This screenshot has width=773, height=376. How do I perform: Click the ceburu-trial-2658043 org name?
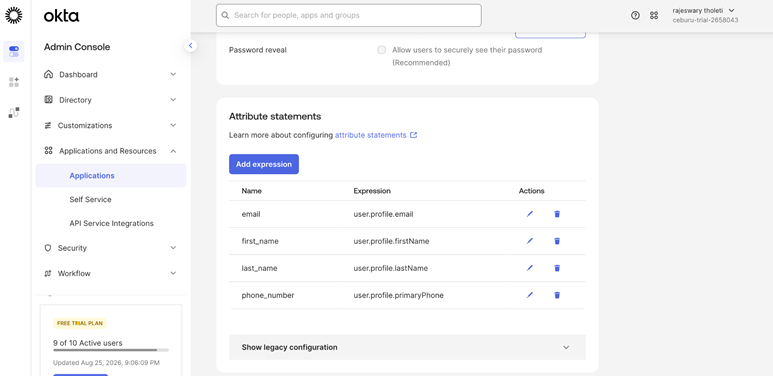(x=705, y=20)
